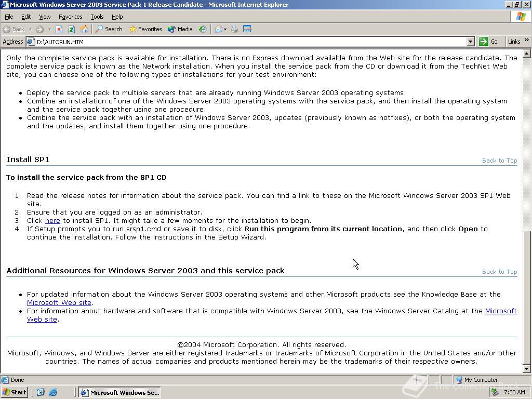The height and width of the screenshot is (399, 532).
Task: Open the File menu
Action: 9,17
